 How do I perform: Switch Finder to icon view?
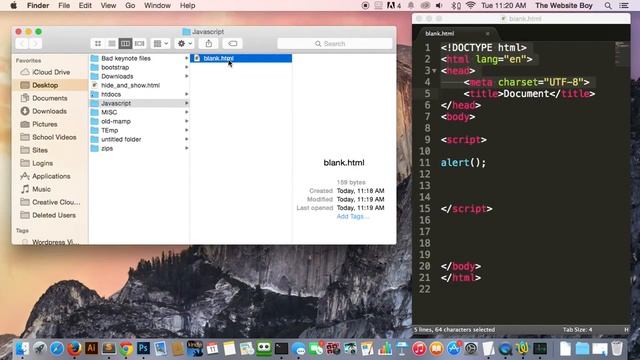point(98,43)
